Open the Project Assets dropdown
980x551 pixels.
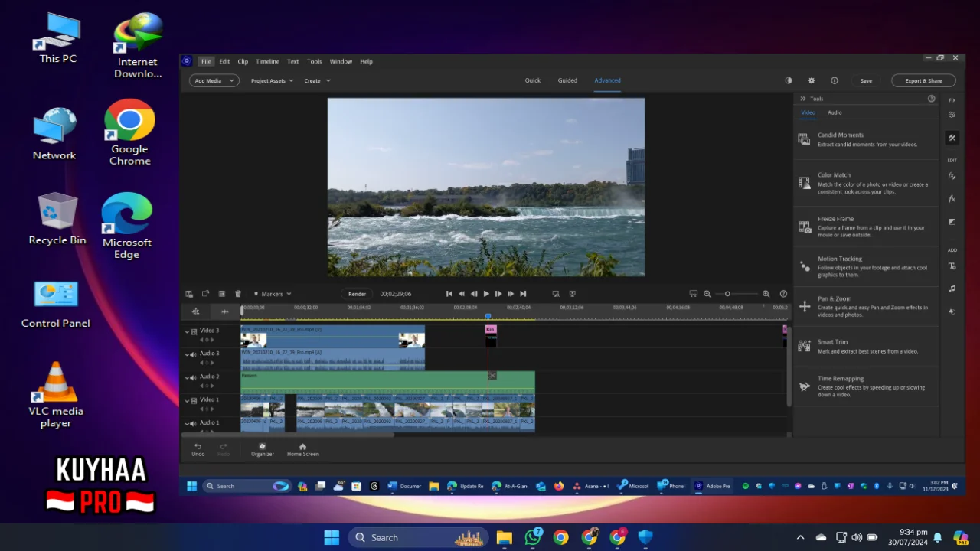tap(272, 80)
